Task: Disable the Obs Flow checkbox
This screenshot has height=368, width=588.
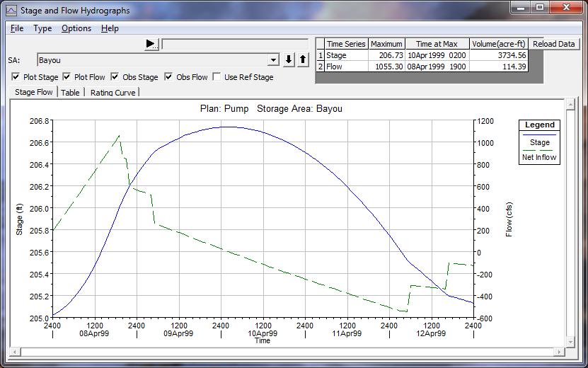Action: 169,77
